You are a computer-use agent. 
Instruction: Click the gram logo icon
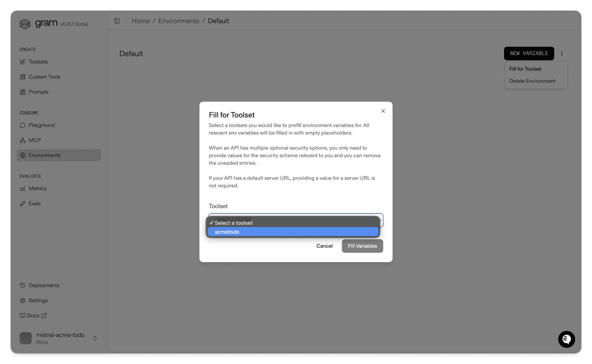tap(25, 24)
